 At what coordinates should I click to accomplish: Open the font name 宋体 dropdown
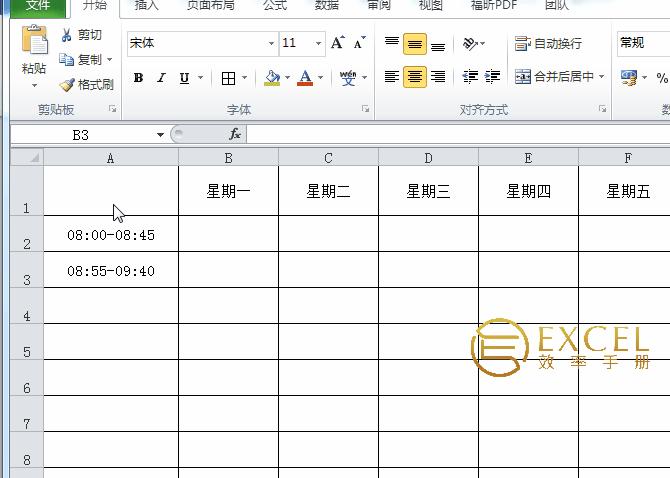(271, 44)
